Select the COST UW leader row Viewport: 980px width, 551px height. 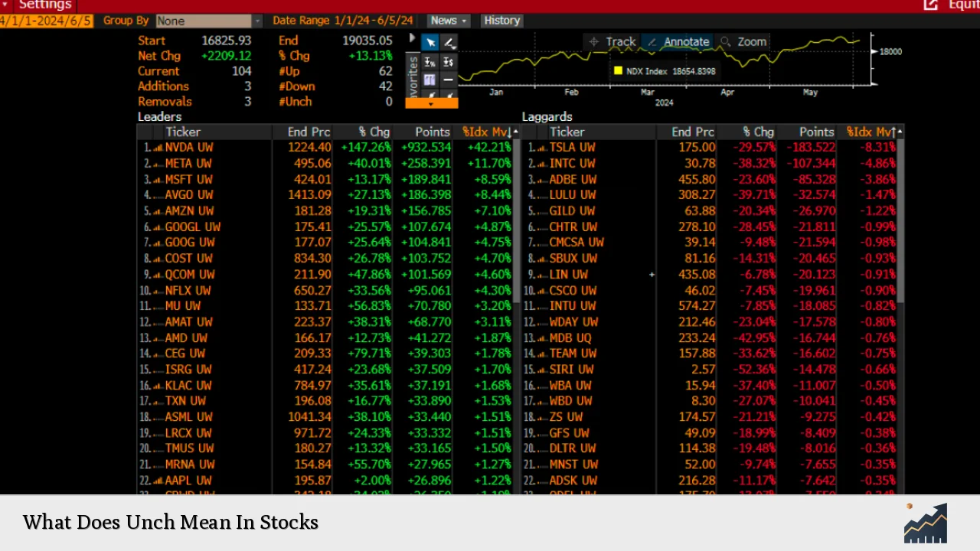(325, 259)
